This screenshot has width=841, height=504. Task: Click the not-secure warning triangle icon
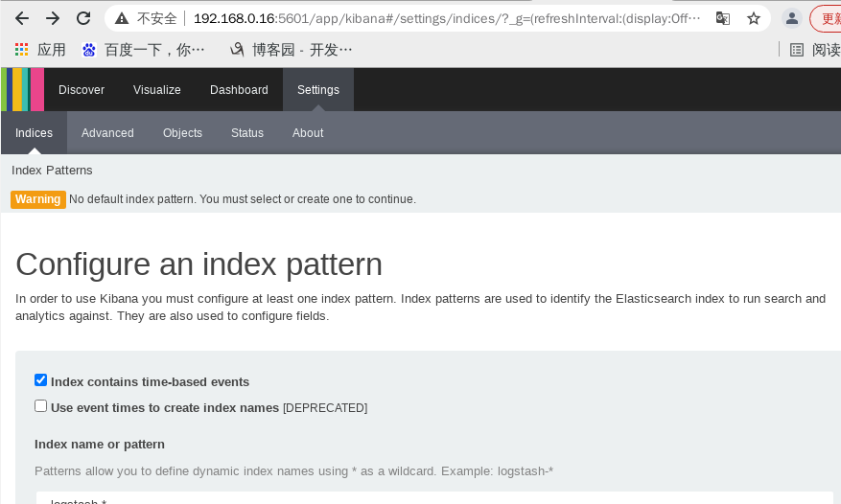pyautogui.click(x=122, y=19)
